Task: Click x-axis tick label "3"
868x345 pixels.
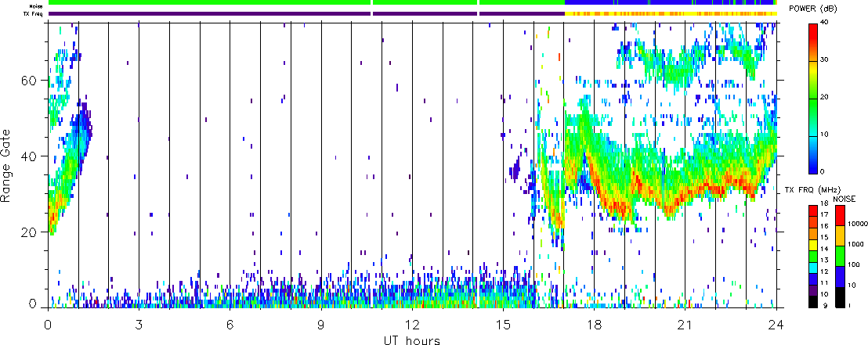Action: point(139,324)
